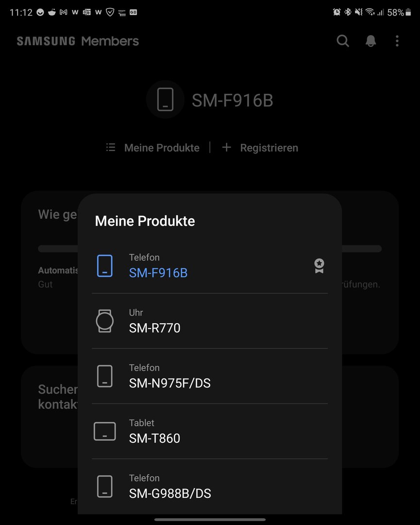Tap the badge ribbon icon on SM-F916B row
The image size is (420, 525).
319,266
